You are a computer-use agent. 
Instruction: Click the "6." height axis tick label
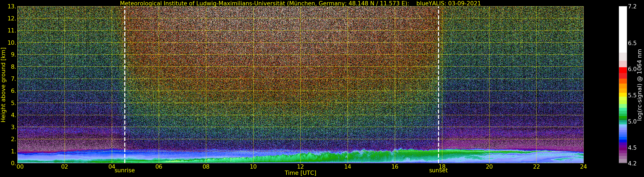13,91
